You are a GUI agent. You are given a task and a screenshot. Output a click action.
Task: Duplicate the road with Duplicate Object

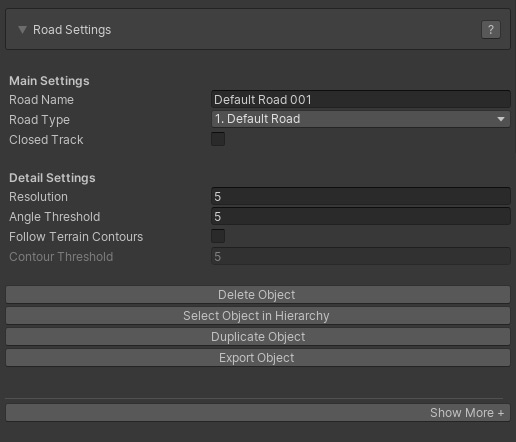pyautogui.click(x=258, y=337)
